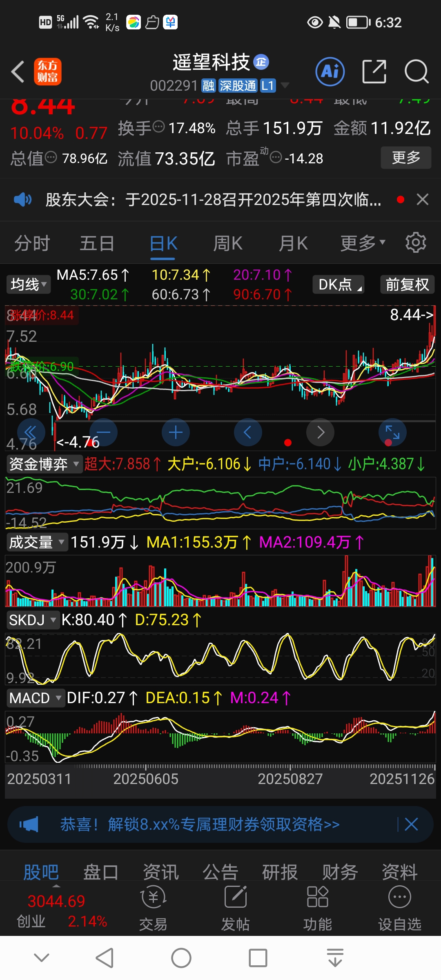Select the 日K tab
Viewport: 441px width, 980px height.
pos(163,243)
